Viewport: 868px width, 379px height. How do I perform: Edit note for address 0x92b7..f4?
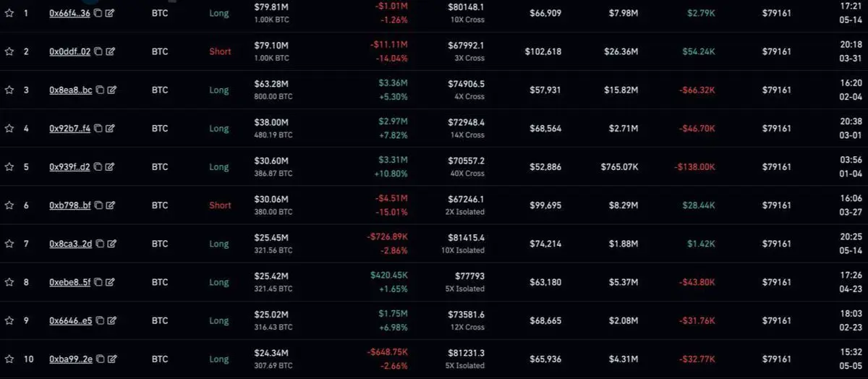pos(111,129)
